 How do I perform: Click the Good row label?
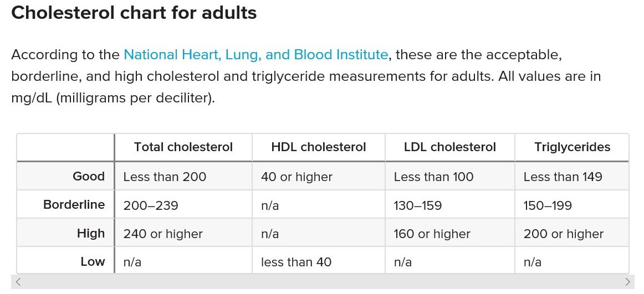point(89,177)
